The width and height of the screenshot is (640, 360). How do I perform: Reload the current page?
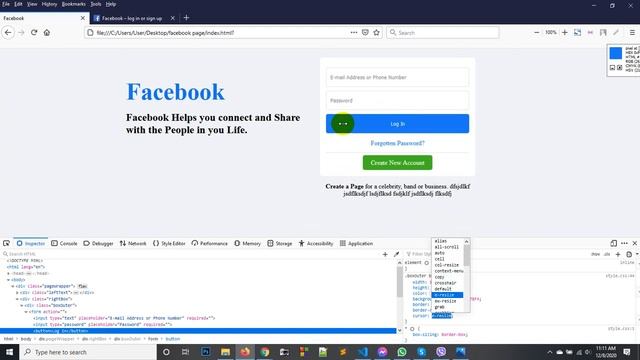pos(34,32)
